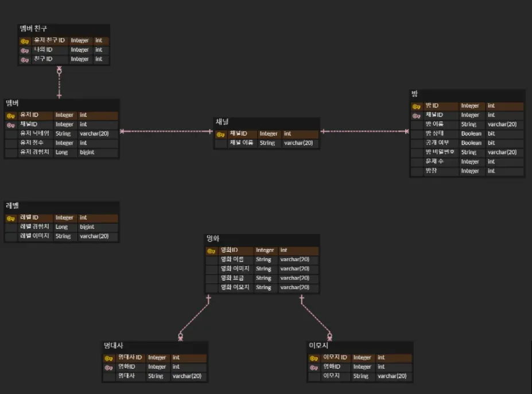Select the 공개 여부 column name
This screenshot has height=394, width=532.
437,143
